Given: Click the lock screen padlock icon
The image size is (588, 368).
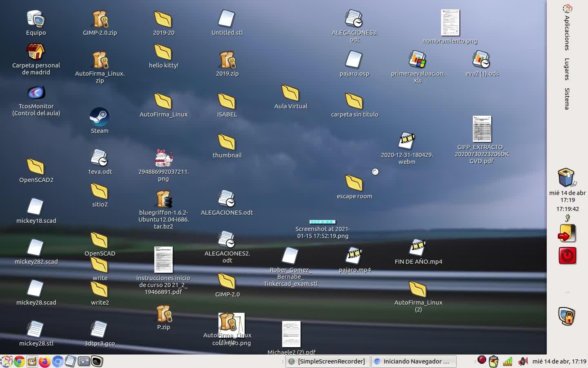Looking at the screenshot, I should [567, 316].
